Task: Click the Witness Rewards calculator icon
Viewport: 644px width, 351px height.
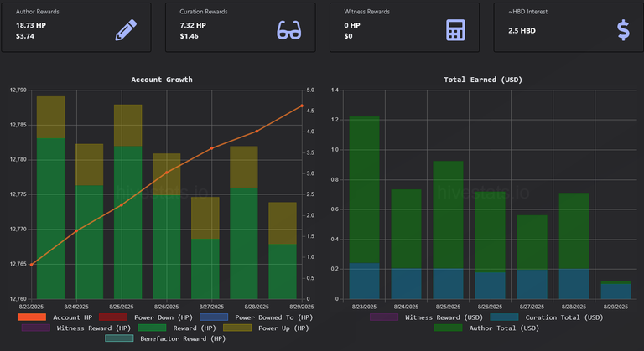Action: [455, 30]
